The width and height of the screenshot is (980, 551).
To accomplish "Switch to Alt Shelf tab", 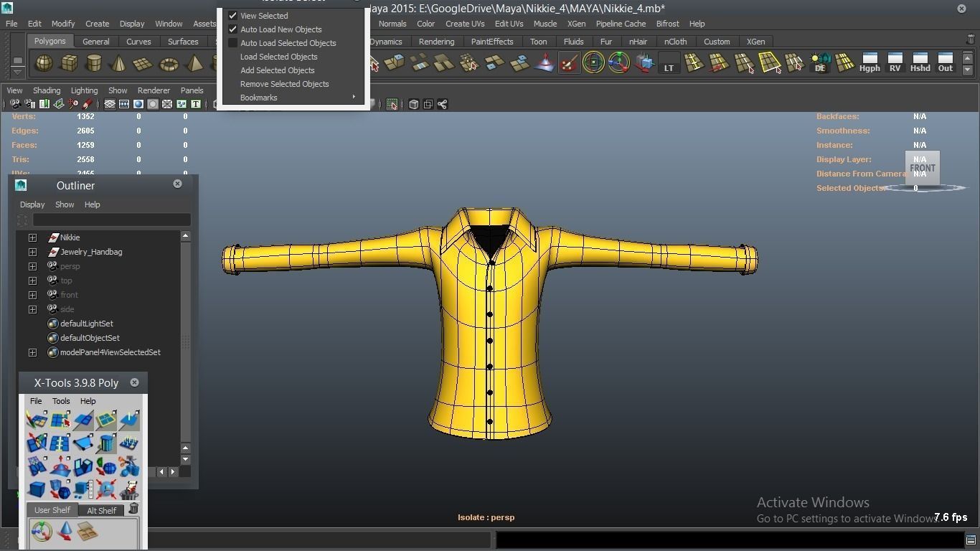I will [102, 510].
